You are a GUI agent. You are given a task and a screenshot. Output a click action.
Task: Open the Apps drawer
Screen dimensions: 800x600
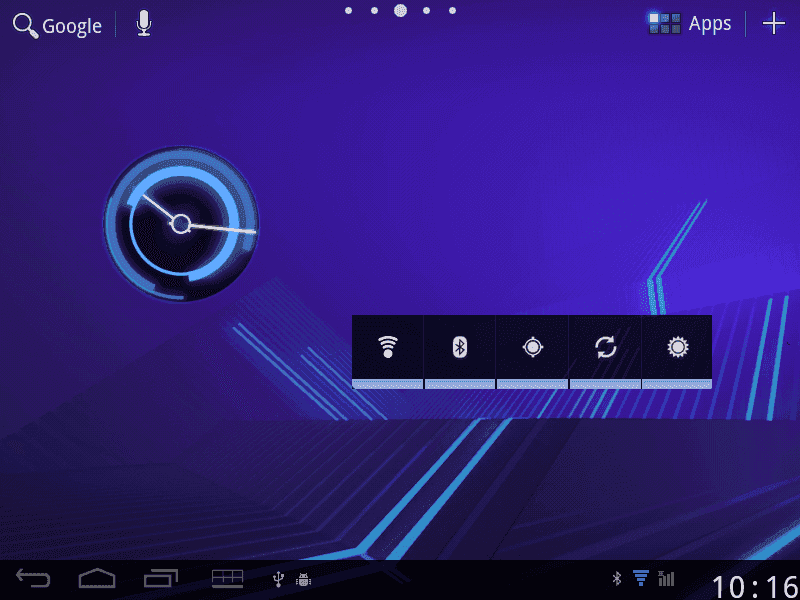tap(690, 23)
